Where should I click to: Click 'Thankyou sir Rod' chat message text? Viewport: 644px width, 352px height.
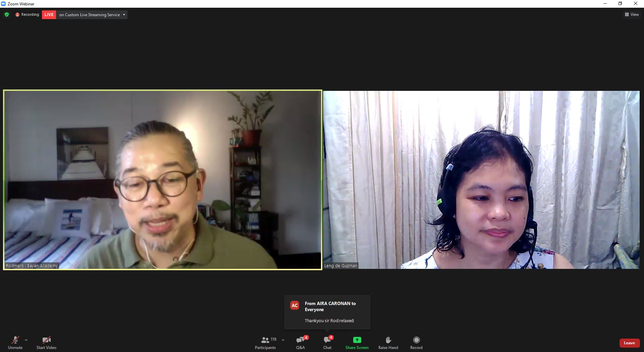(x=329, y=321)
